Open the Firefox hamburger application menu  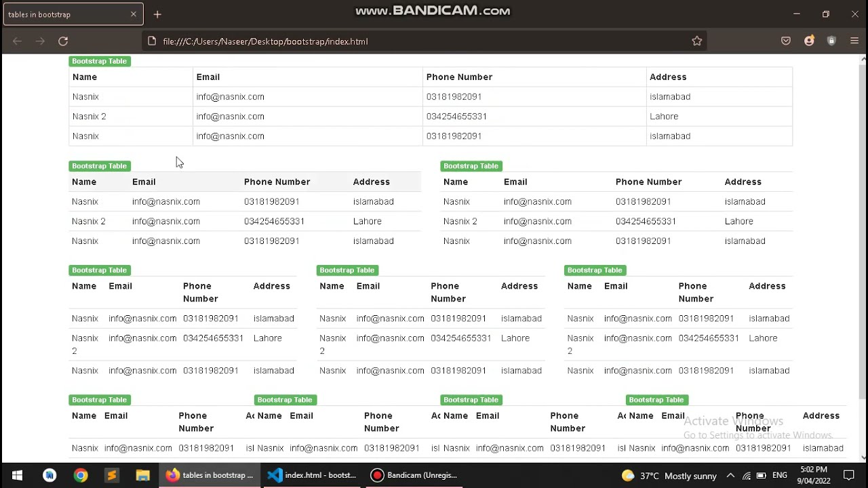[854, 41]
